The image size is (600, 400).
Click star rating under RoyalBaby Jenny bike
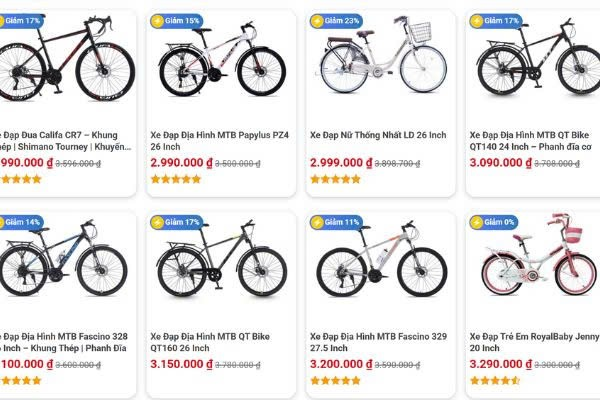pos(495,381)
